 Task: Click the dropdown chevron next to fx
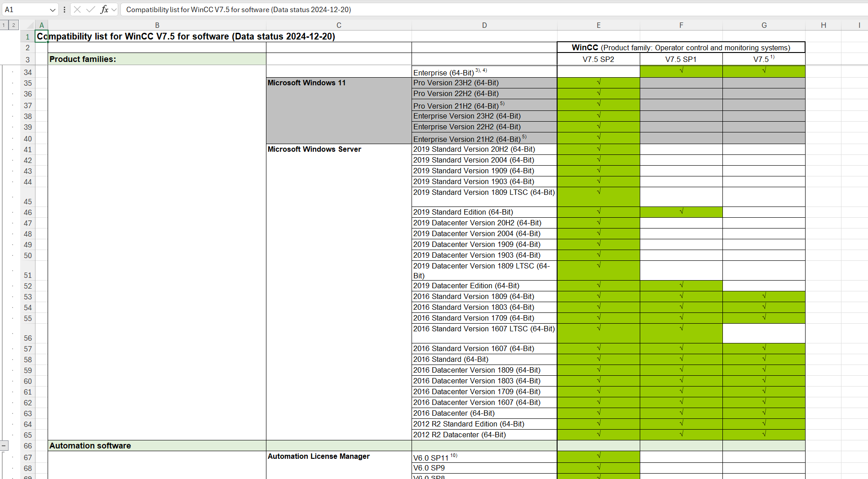(x=114, y=9)
